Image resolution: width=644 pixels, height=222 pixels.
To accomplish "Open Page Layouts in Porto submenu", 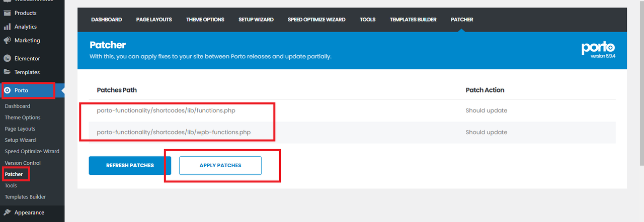I will pyautogui.click(x=20, y=129).
